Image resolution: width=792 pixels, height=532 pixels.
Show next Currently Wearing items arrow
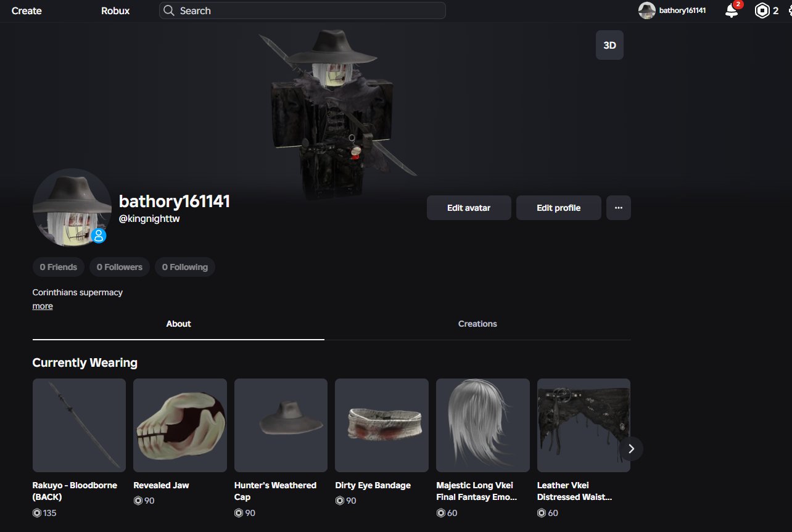(x=631, y=449)
